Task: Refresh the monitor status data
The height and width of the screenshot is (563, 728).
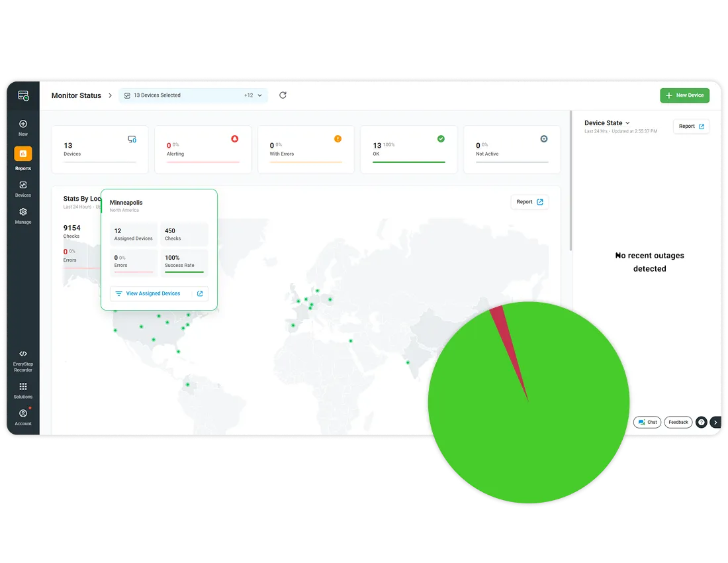Action: tap(283, 95)
